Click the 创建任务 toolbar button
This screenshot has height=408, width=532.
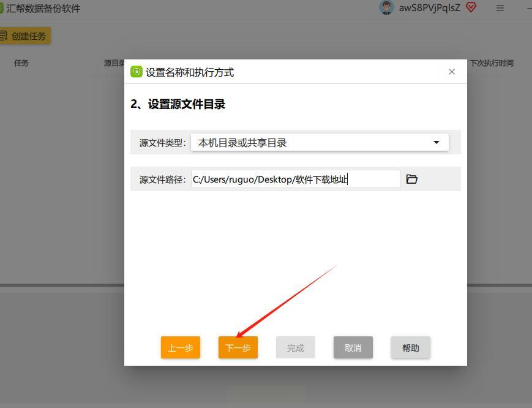click(24, 36)
